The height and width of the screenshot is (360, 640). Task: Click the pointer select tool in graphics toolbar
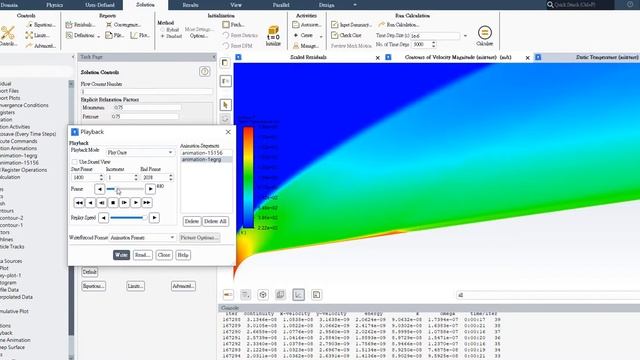[x=225, y=105]
